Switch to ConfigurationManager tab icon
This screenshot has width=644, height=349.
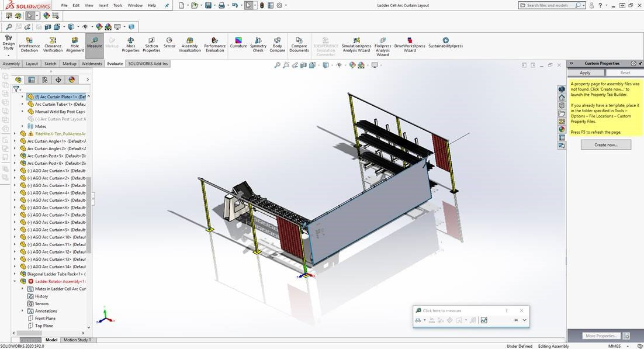click(45, 80)
